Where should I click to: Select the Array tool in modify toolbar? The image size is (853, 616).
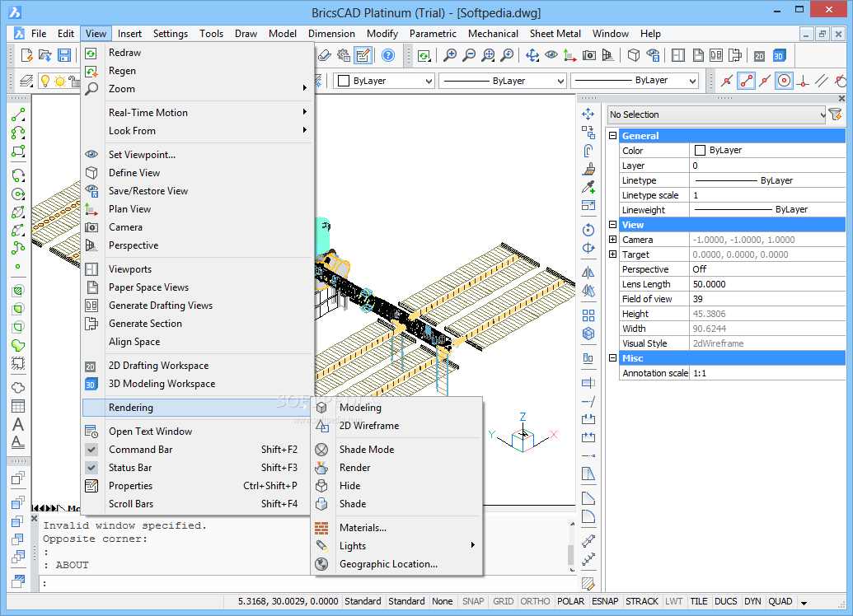point(588,315)
